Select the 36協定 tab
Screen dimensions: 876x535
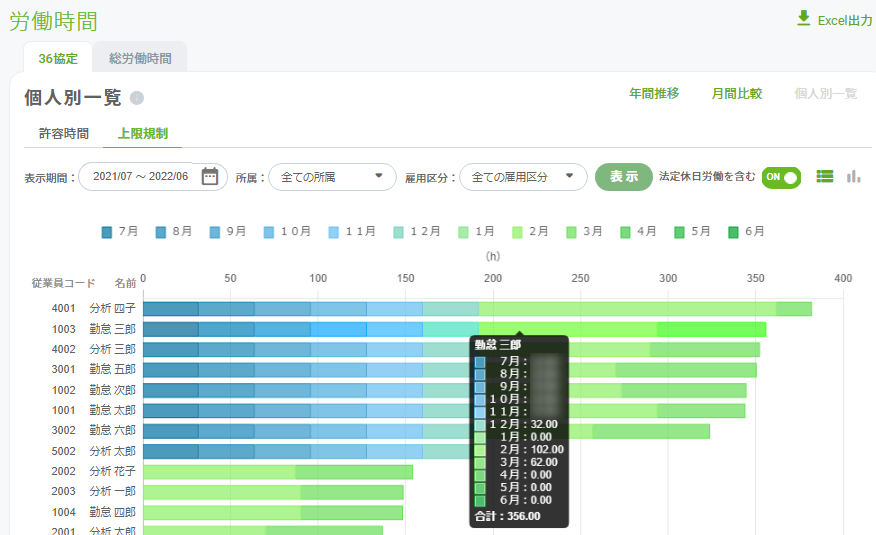58,58
